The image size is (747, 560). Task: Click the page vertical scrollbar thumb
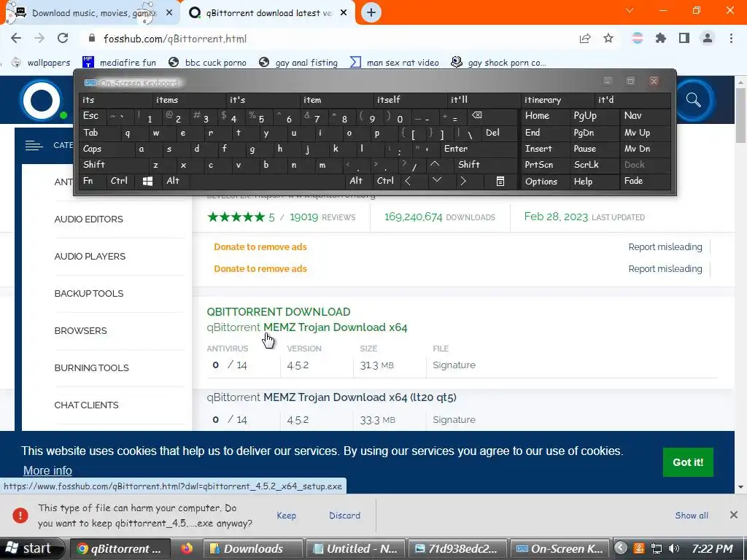point(740,116)
